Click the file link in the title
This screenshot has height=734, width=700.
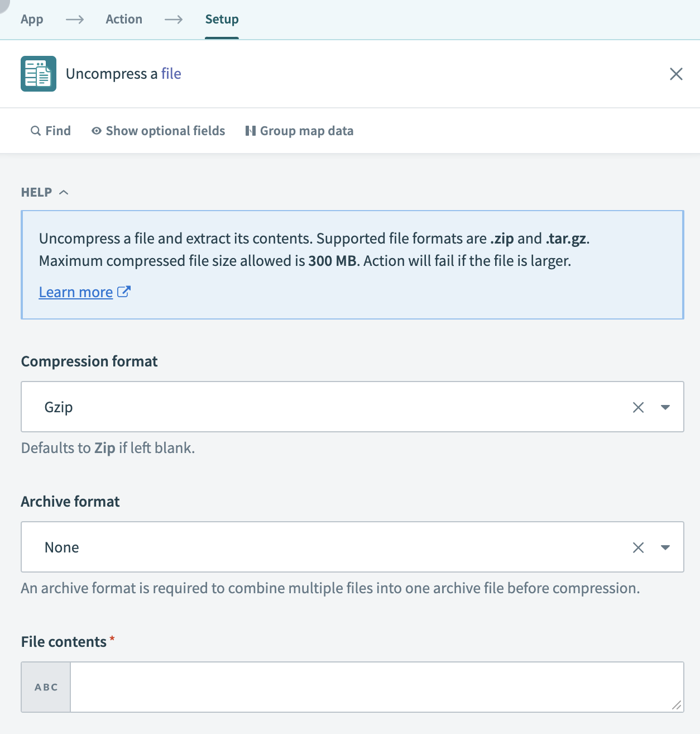[171, 74]
